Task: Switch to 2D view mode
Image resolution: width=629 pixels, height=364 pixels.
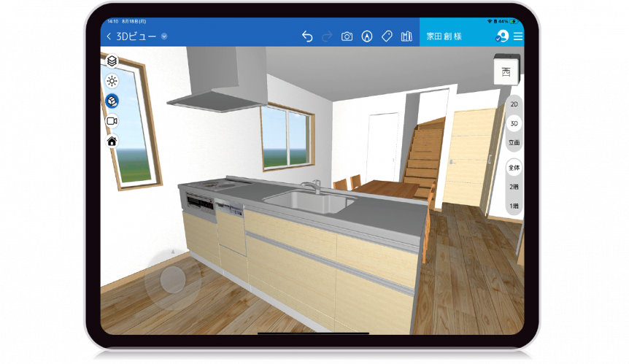Action: [514, 104]
